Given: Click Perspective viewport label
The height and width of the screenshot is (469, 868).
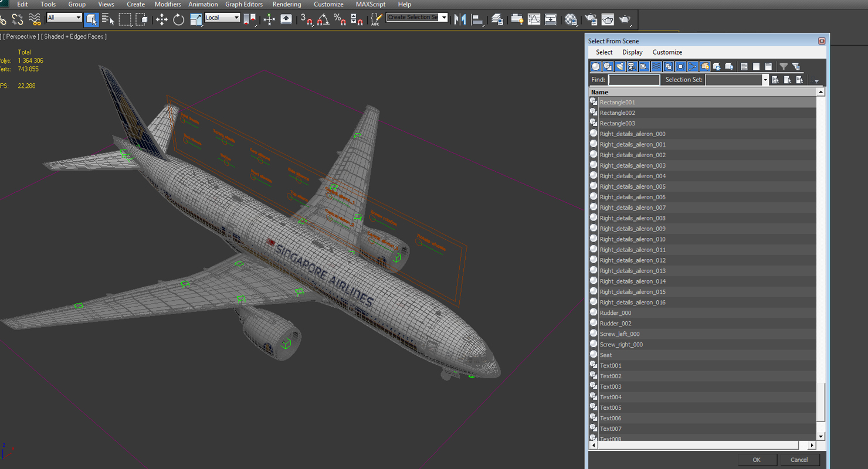Looking at the screenshot, I should (22, 36).
